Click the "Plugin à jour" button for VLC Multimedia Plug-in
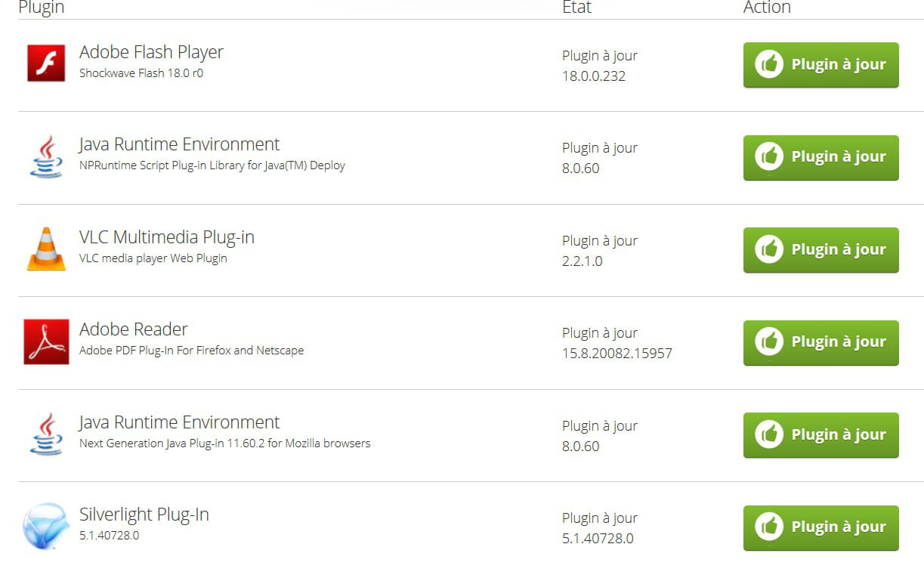This screenshot has height=581, width=924. [x=820, y=250]
